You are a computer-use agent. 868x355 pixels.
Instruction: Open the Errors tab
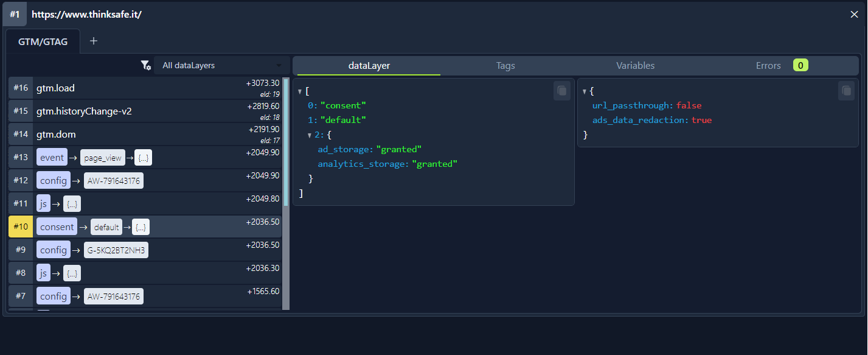click(768, 66)
